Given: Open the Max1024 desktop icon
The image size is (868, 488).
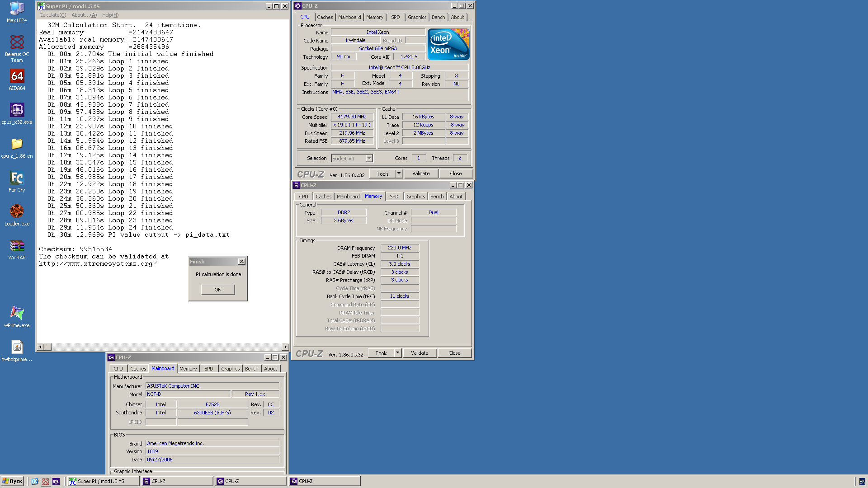Looking at the screenshot, I should 17,12.
